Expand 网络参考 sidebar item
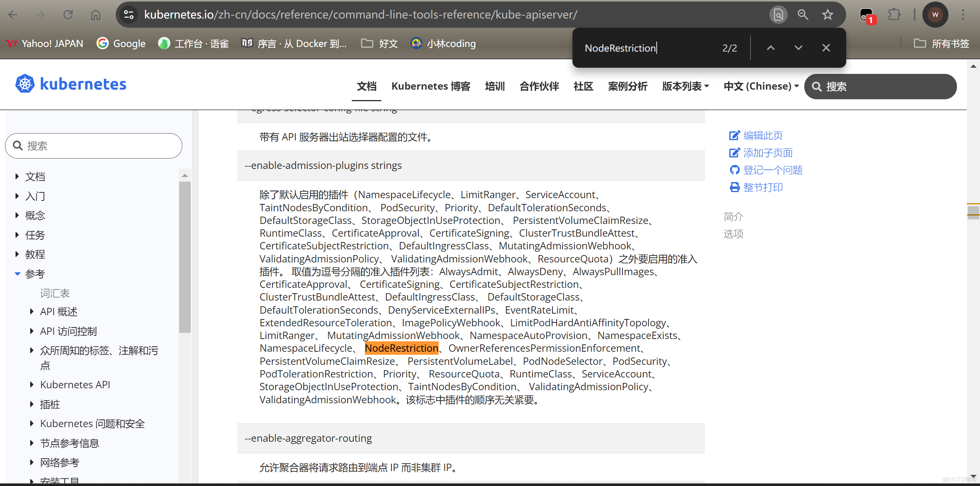 pyautogui.click(x=32, y=462)
